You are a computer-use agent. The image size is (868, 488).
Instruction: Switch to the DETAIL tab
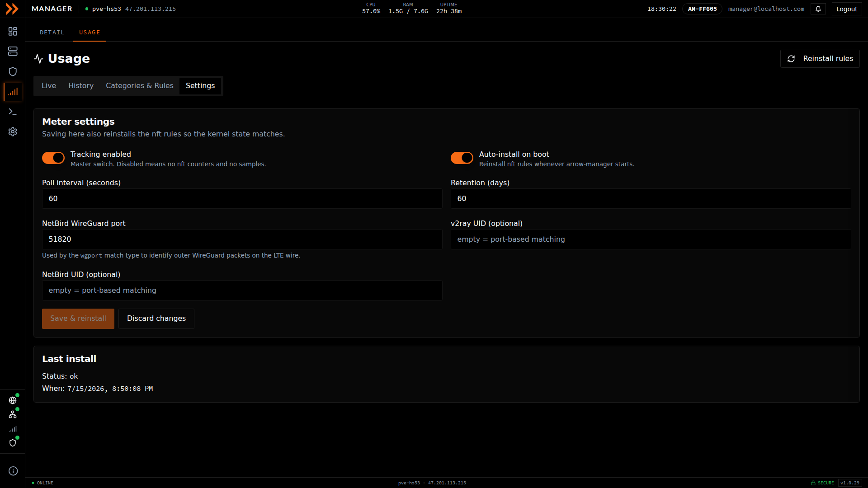tap(52, 33)
